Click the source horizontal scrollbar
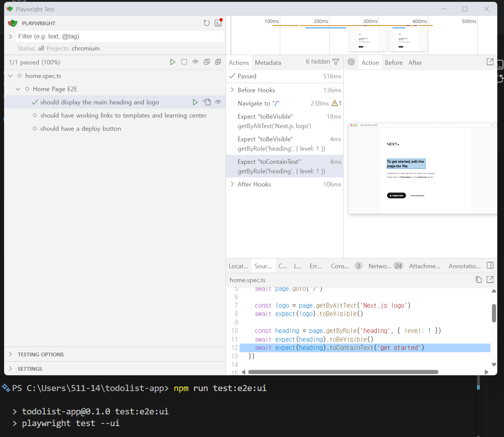Image resolution: width=504 pixels, height=437 pixels. point(343,372)
